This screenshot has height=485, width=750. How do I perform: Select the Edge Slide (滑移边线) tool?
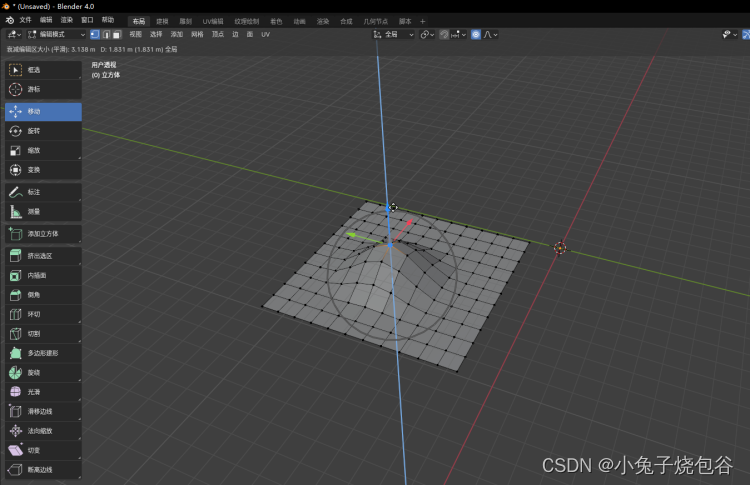pos(43,411)
